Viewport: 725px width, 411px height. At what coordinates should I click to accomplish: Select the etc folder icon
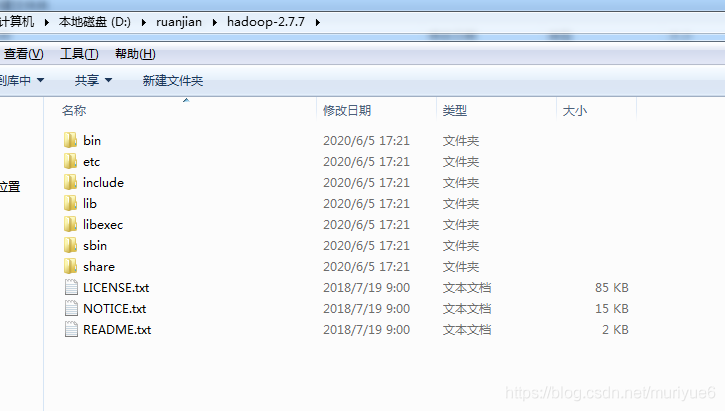(x=70, y=161)
